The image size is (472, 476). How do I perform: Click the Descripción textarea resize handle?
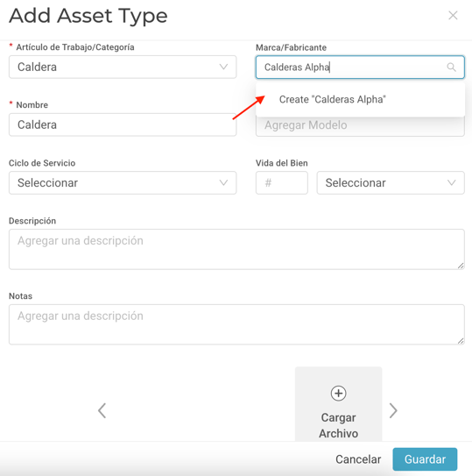pos(461,266)
